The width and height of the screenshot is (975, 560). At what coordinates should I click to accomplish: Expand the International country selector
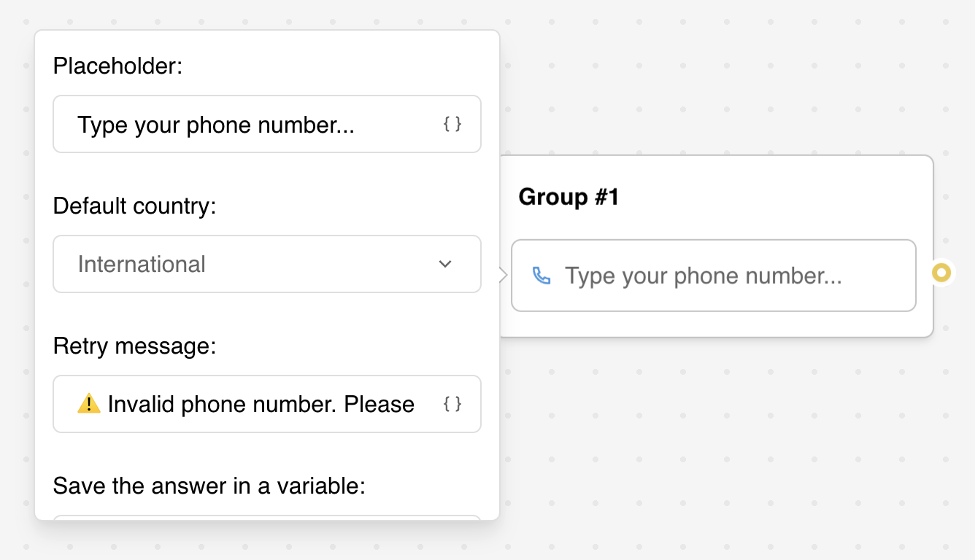click(267, 264)
